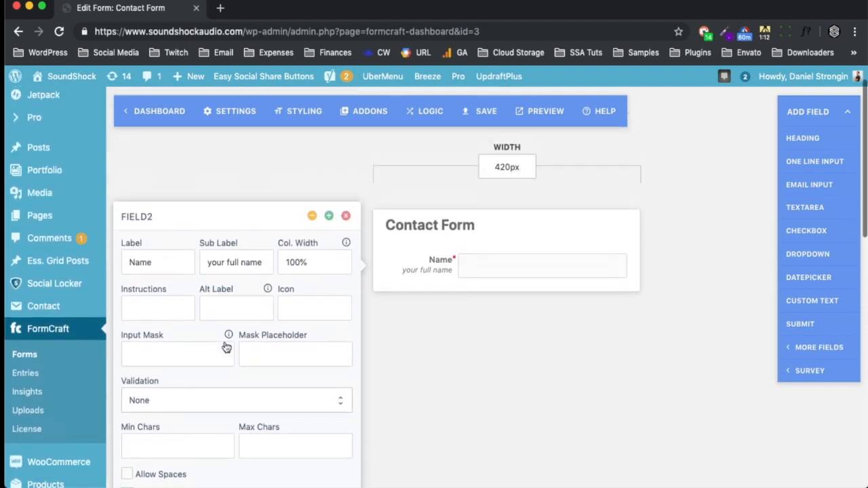Add a Checkbox field
Viewport: 868px width, 488px height.
818,230
